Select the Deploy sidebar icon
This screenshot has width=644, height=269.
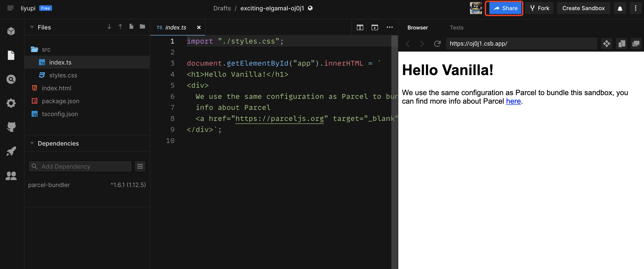11,151
